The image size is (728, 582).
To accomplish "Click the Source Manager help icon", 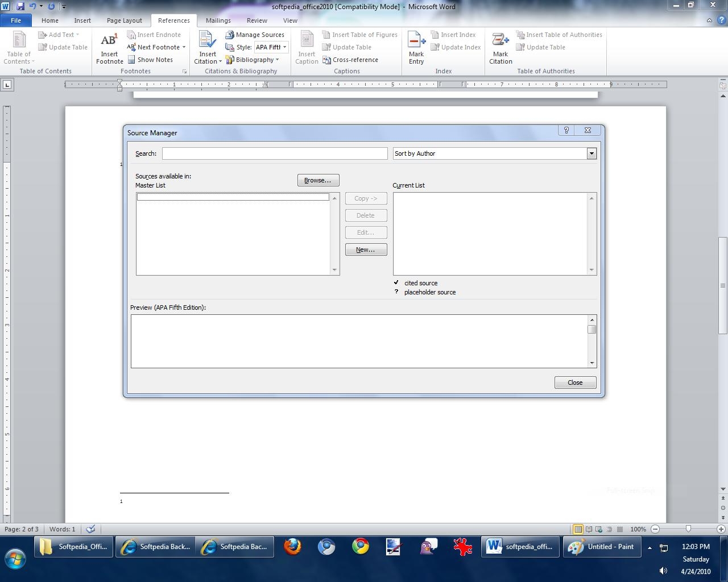I will tap(566, 130).
